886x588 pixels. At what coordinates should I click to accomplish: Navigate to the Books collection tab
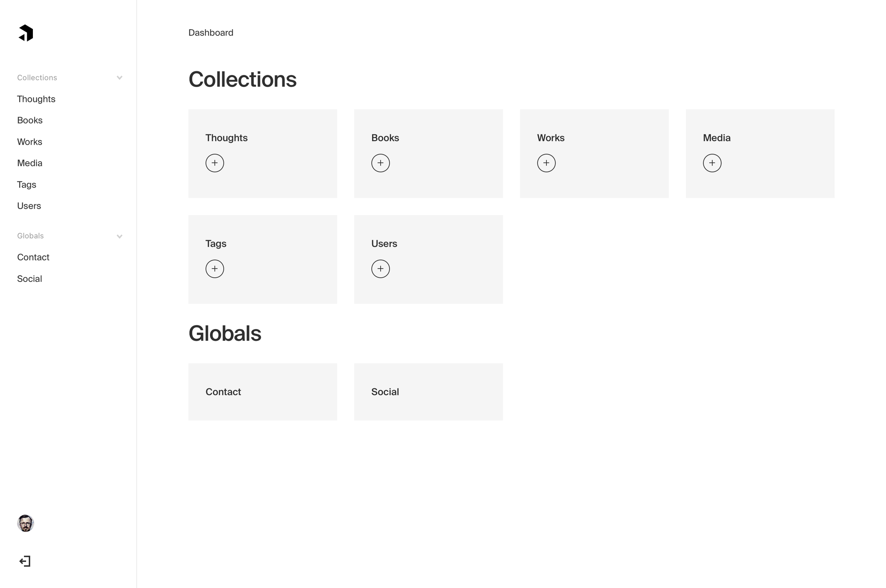[x=30, y=120]
